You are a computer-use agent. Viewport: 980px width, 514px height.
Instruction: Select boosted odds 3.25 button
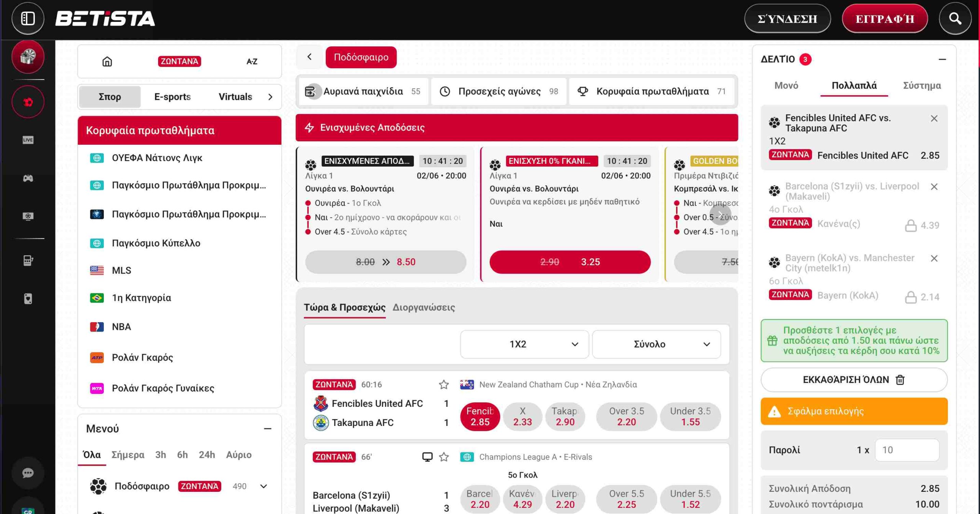coord(570,262)
